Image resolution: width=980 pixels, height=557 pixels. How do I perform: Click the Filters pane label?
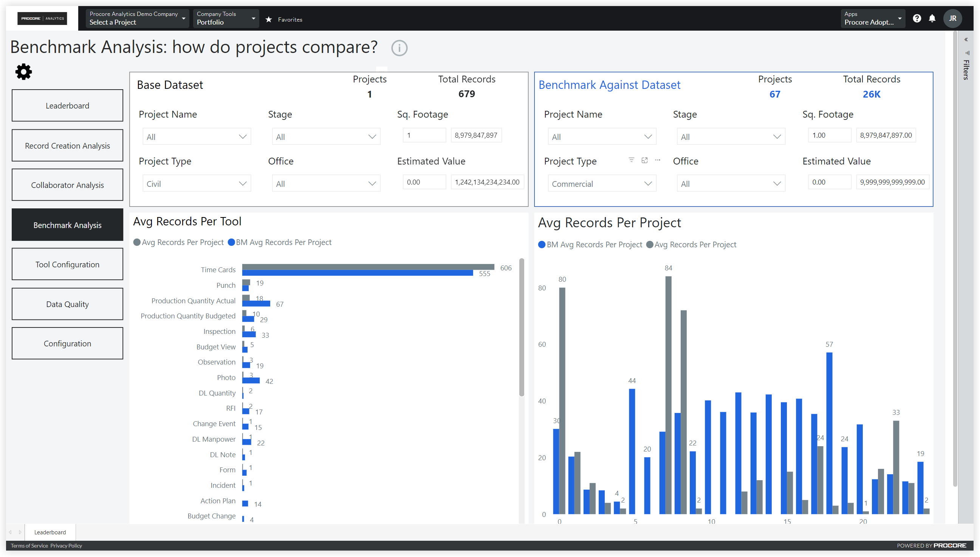966,70
